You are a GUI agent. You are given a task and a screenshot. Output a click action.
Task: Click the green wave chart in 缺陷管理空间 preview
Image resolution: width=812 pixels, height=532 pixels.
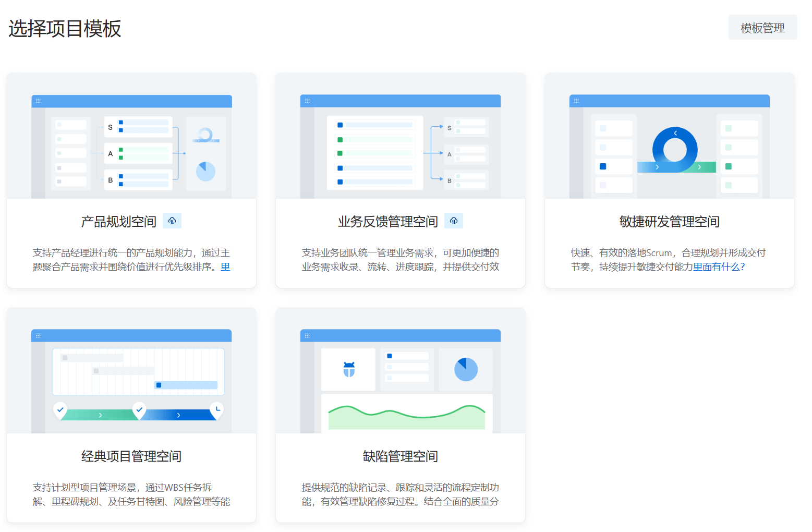point(408,414)
